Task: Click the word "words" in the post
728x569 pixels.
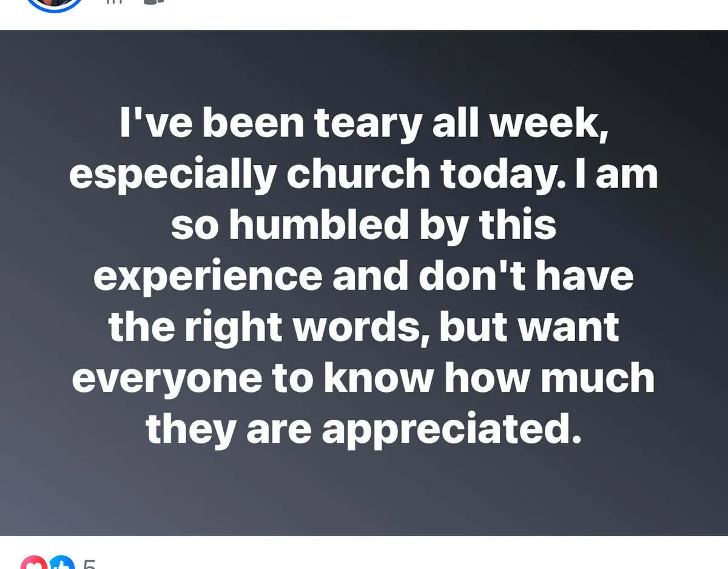Action: point(360,327)
